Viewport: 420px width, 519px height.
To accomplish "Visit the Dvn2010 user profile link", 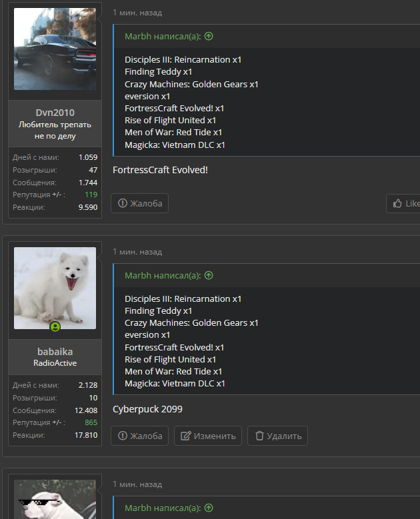I will click(55, 113).
